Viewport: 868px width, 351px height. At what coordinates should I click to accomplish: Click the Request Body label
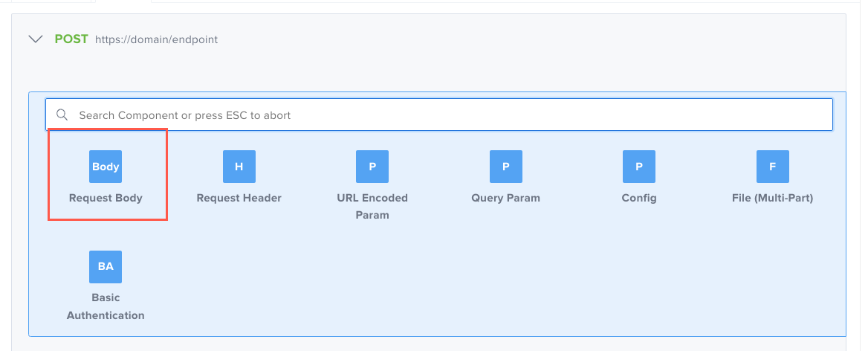106,198
